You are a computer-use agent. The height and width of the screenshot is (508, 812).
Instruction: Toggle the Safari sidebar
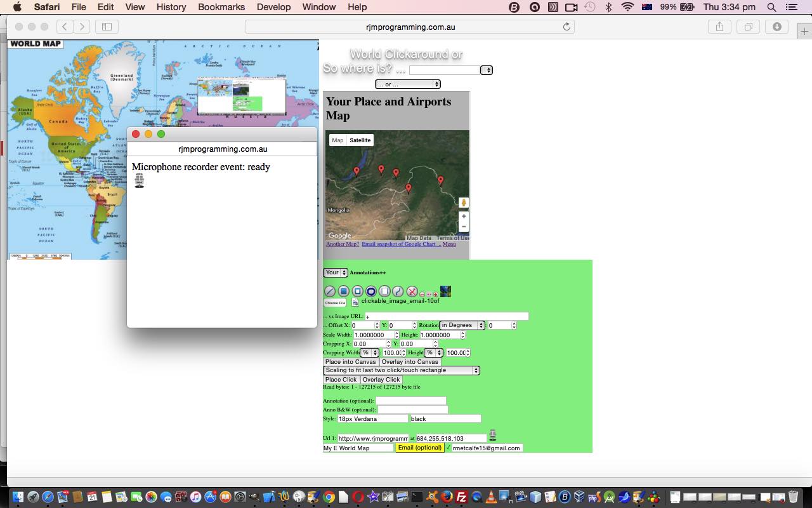tap(107, 27)
